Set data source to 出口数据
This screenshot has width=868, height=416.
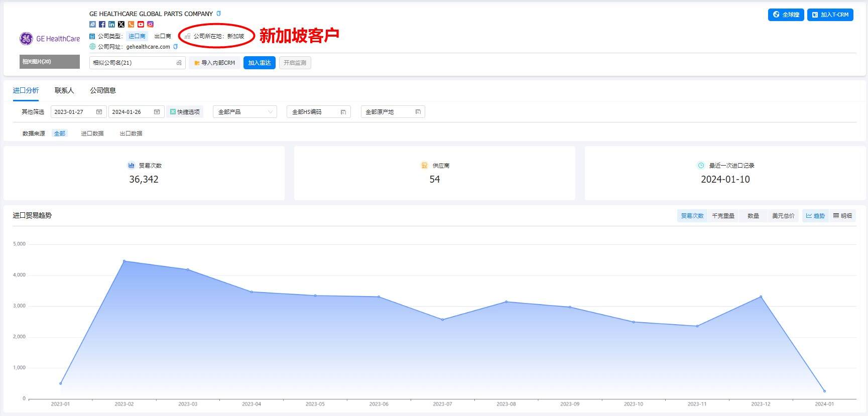(x=131, y=133)
